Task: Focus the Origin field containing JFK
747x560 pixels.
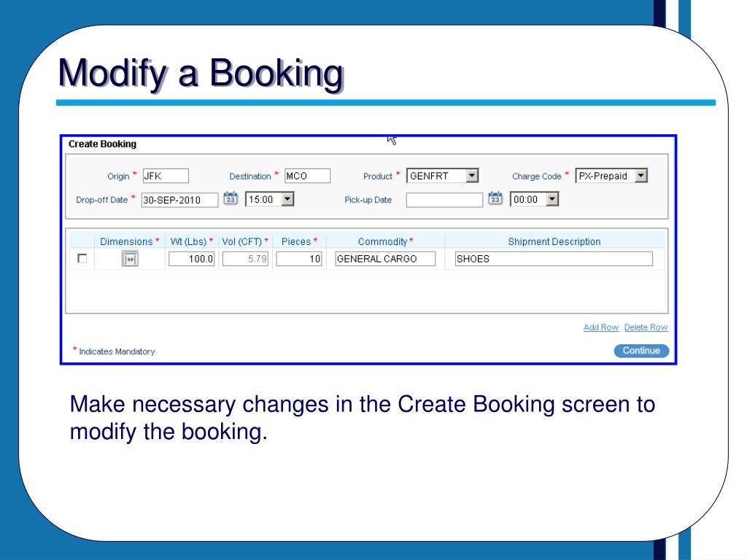Action: 166,176
